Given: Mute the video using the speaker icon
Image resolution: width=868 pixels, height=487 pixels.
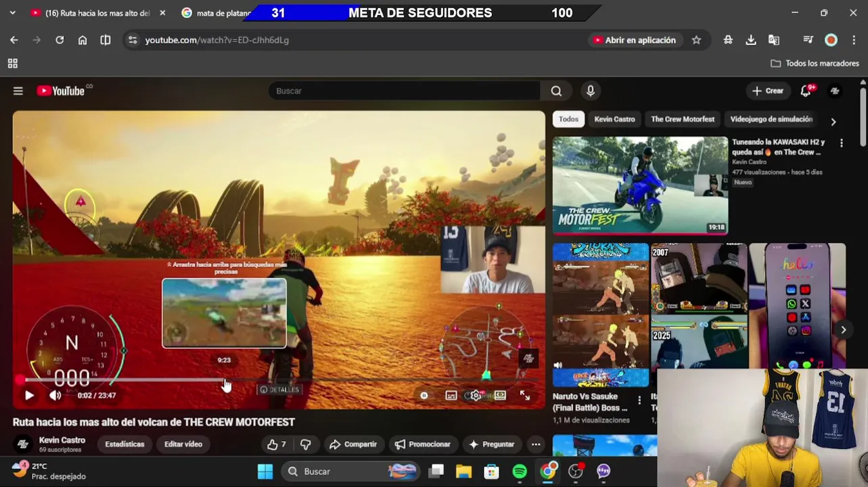Looking at the screenshot, I should (55, 396).
